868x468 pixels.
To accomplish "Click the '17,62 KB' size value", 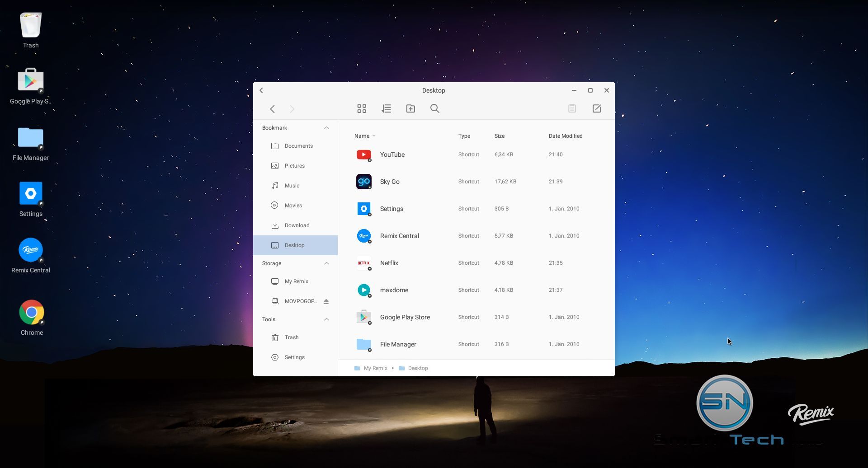I will [x=505, y=182].
